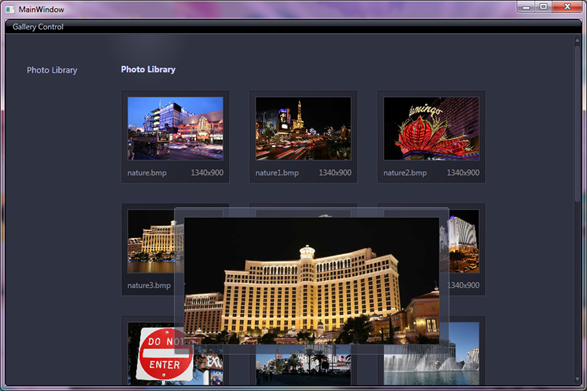Close the MainWindow window
This screenshot has width=587, height=391.
click(567, 7)
